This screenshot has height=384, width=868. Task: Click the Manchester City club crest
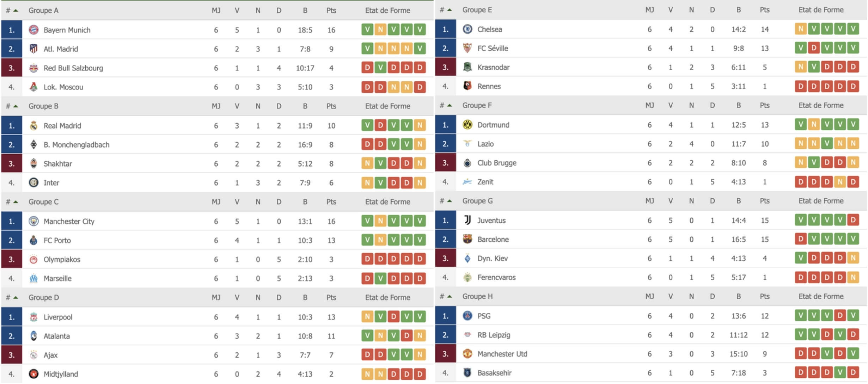pos(33,221)
